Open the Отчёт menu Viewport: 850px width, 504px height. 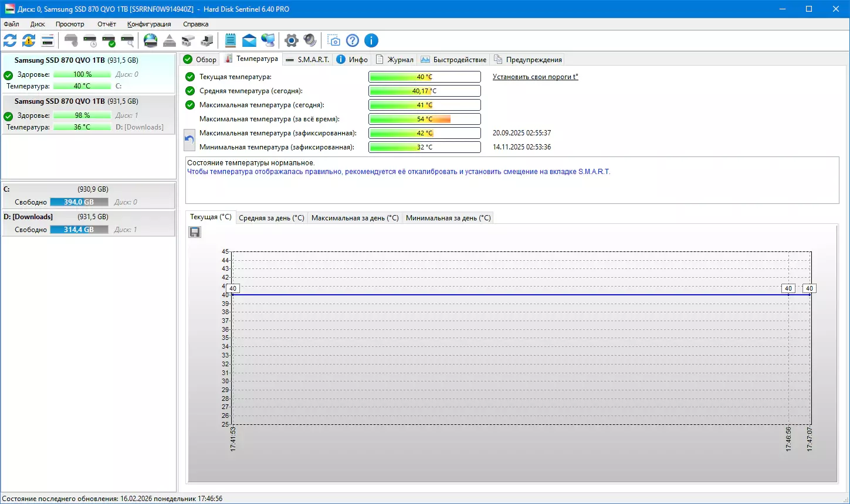107,24
